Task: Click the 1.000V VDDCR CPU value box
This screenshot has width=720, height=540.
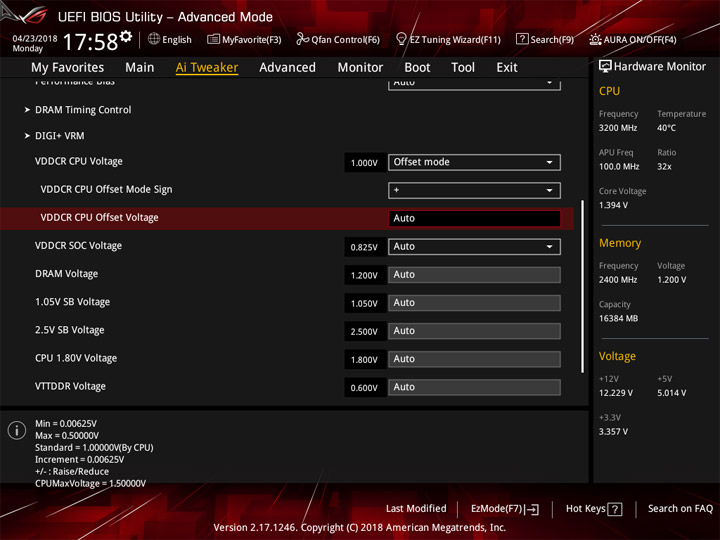Action: click(364, 163)
